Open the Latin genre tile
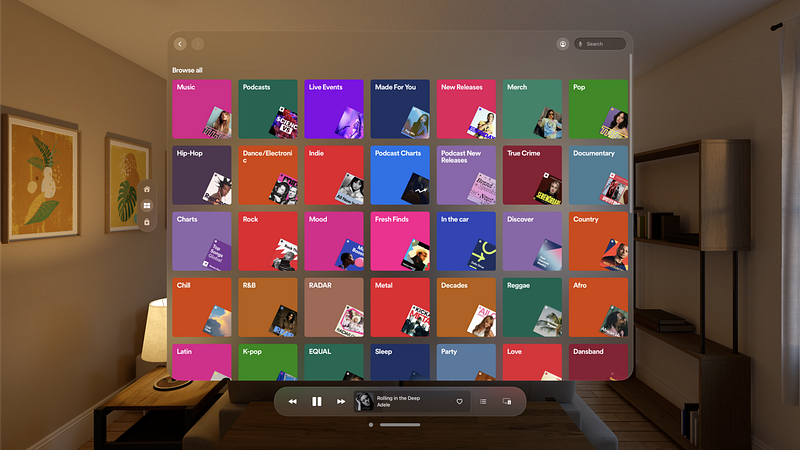 click(202, 362)
